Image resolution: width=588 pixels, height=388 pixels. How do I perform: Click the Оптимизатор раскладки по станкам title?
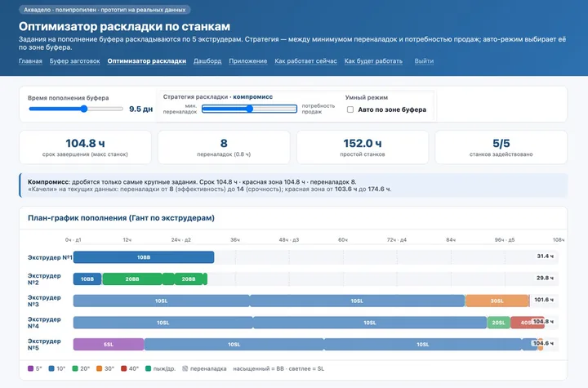point(124,27)
